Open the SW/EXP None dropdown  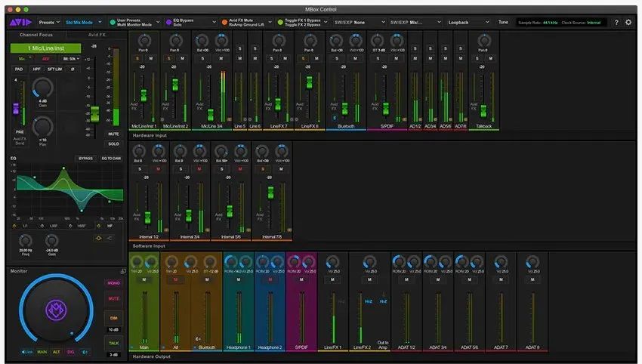(360, 23)
